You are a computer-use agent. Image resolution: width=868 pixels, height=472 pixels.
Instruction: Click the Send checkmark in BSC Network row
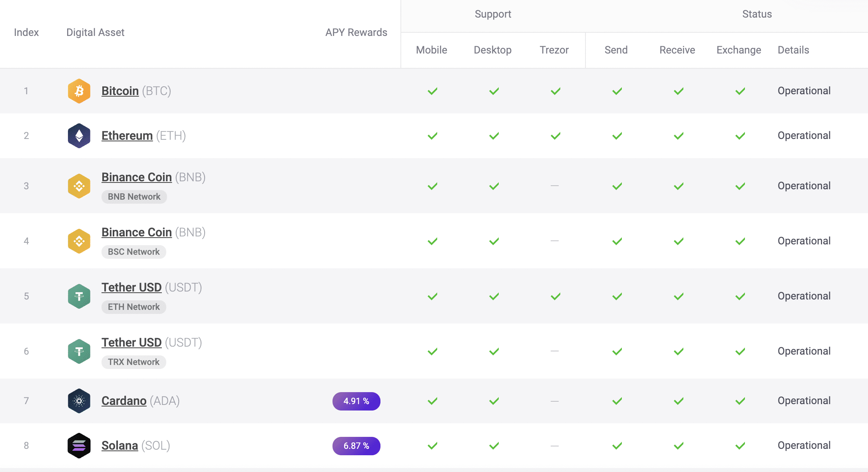pos(617,241)
